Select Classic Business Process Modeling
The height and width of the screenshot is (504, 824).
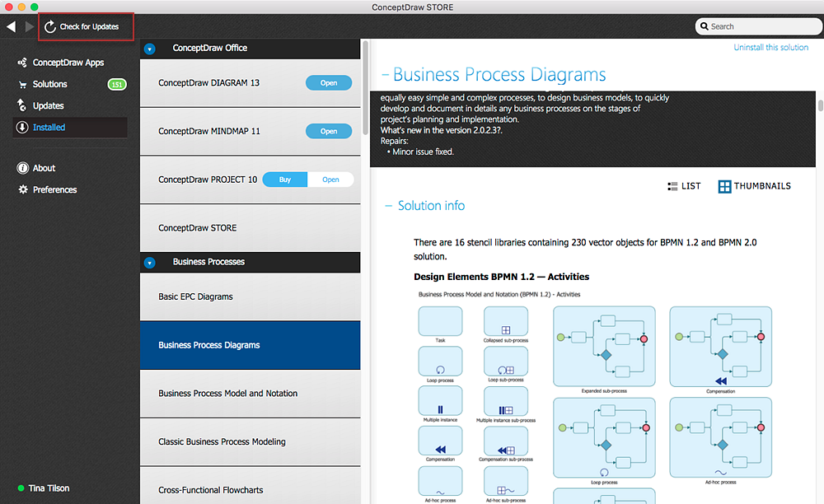tap(250, 441)
